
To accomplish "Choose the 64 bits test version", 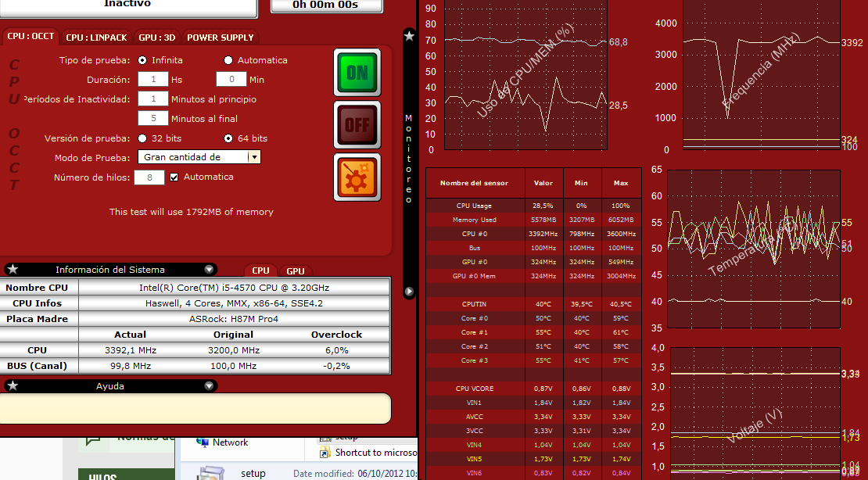I will 228,138.
